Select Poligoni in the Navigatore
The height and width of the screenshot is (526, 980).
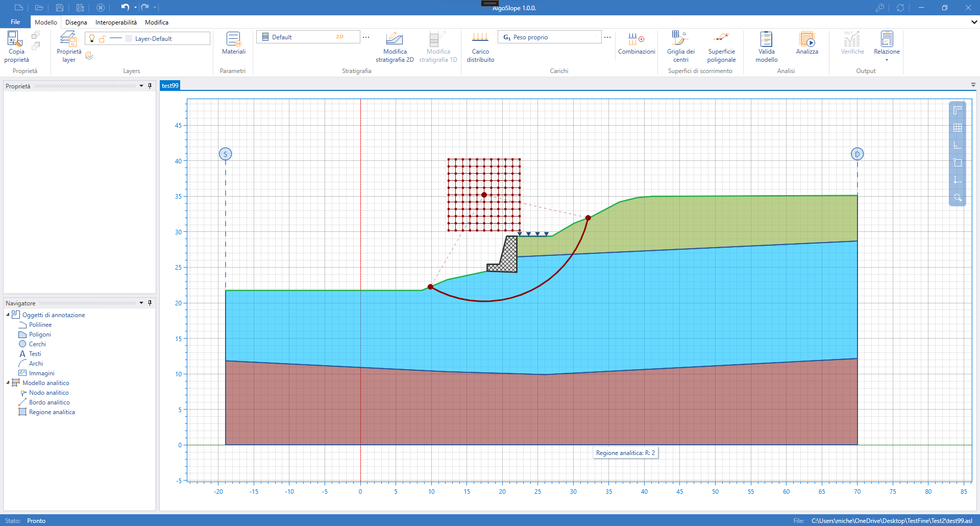(x=40, y=334)
